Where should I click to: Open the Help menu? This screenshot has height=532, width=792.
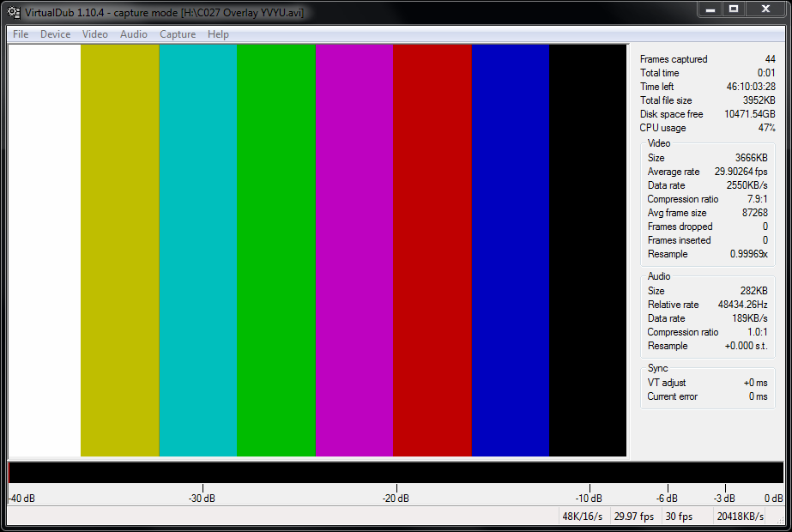[218, 33]
